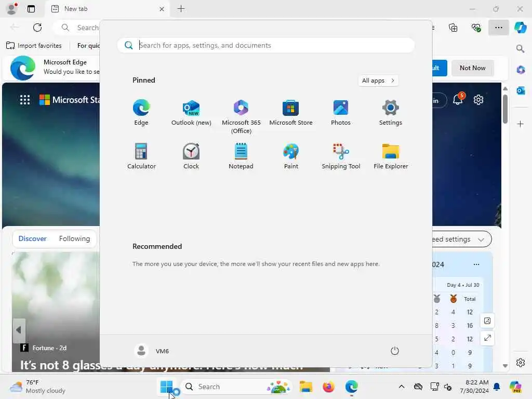Open File Explorer from the taskbar
532x399 pixels.
tap(305, 387)
